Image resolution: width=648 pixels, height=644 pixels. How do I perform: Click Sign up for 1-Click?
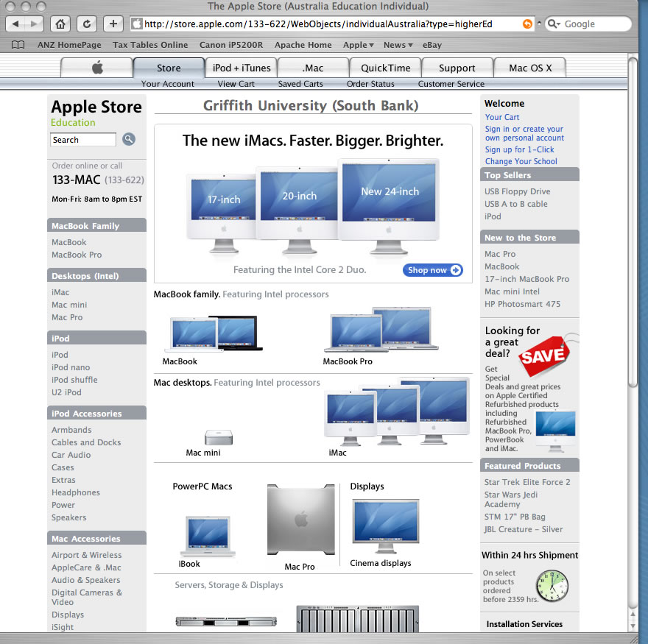519,149
